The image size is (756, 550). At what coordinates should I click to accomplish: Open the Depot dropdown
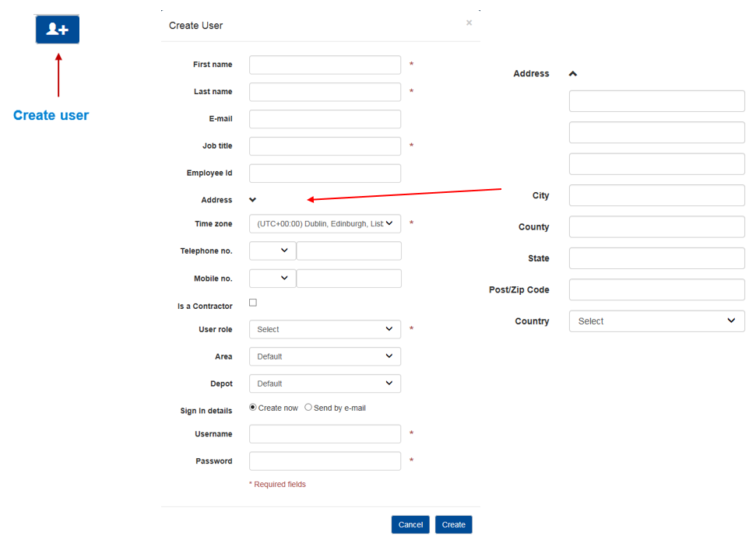325,384
